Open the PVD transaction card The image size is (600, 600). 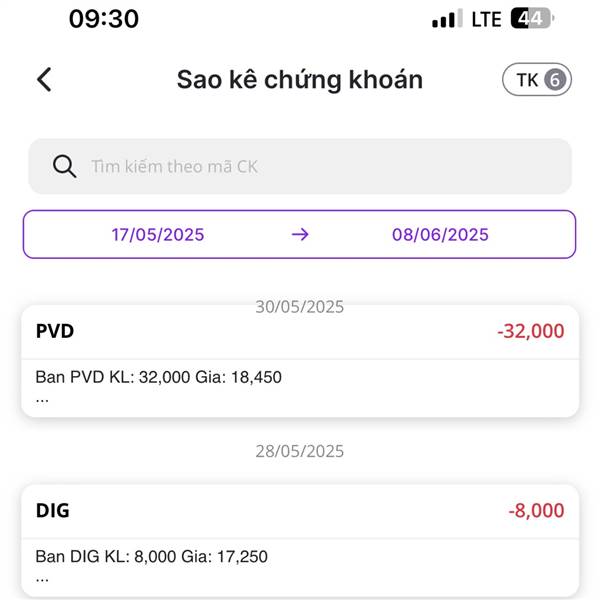(x=300, y=361)
